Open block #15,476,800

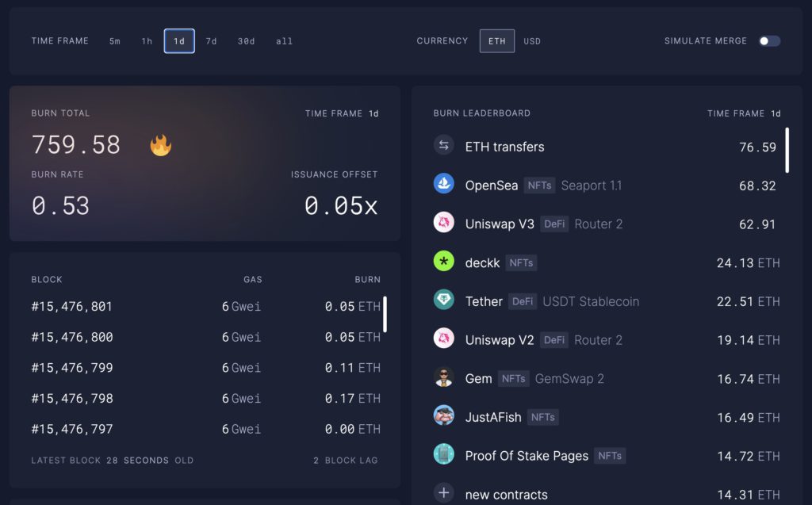[x=206, y=337]
